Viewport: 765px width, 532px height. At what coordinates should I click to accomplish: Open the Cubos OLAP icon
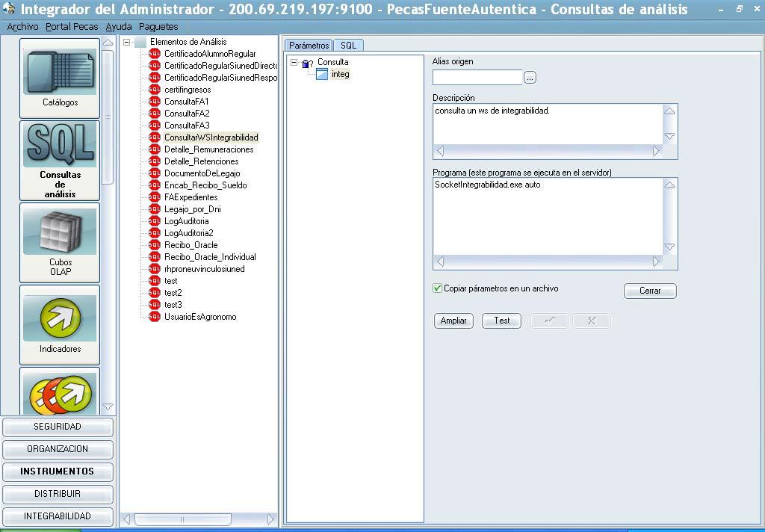point(60,232)
